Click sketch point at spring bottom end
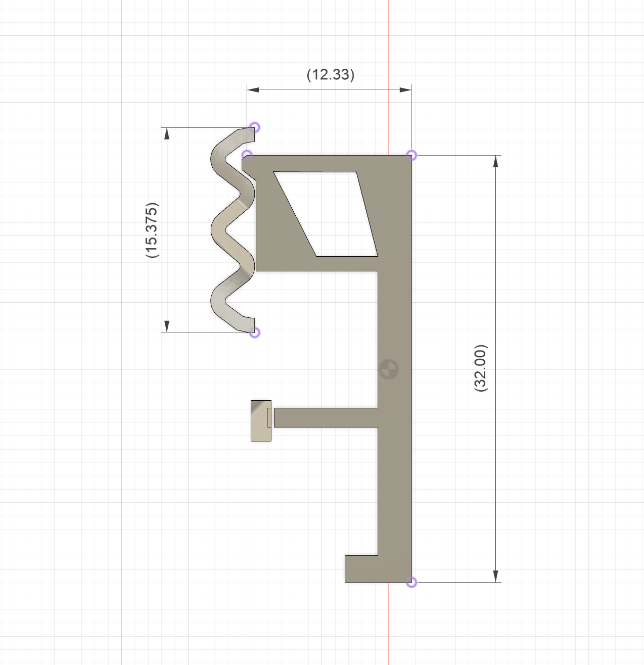The image size is (644, 665). 255,332
